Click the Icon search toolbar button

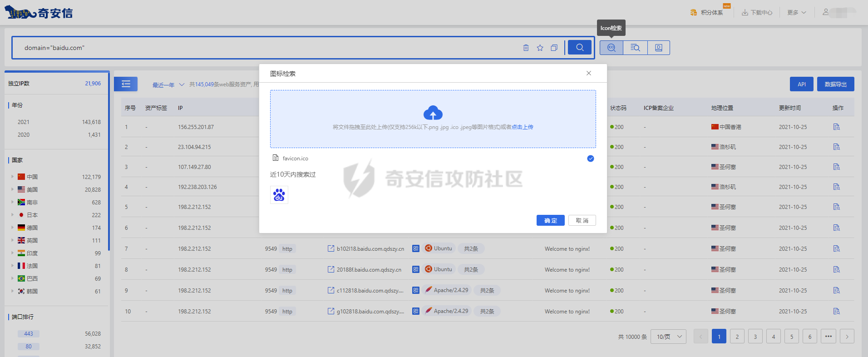[x=611, y=48]
